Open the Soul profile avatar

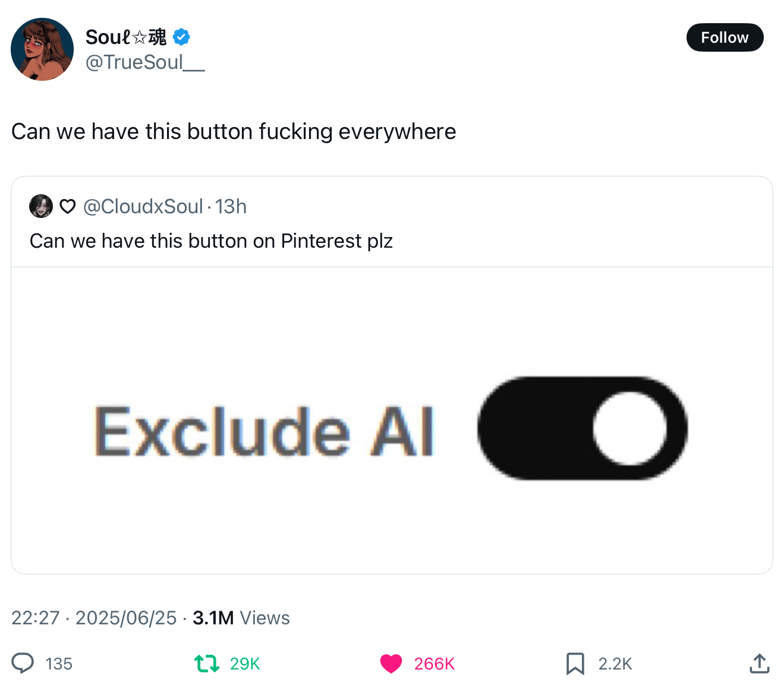coord(42,49)
